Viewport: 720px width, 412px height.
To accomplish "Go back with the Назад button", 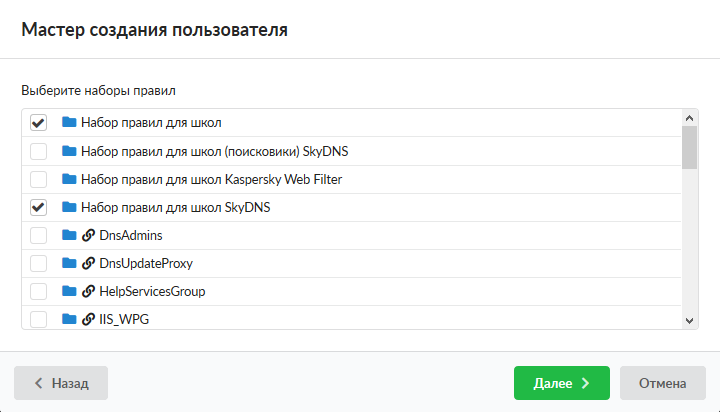I will tap(61, 383).
